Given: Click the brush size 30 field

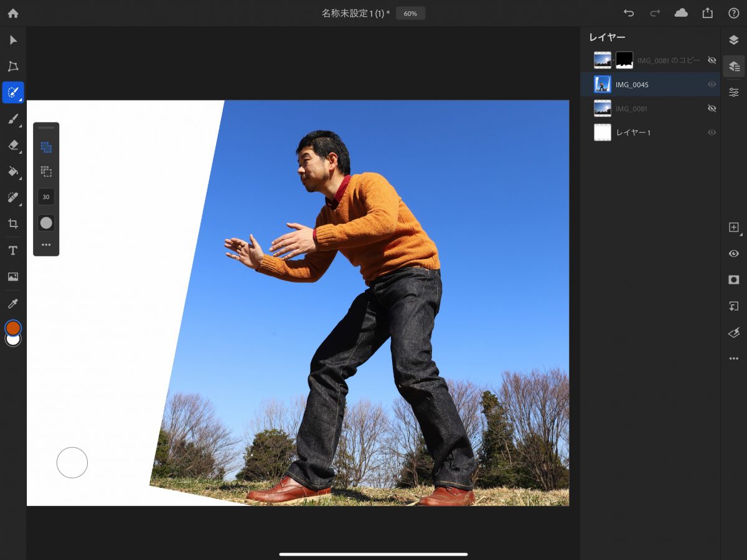Looking at the screenshot, I should tap(46, 197).
